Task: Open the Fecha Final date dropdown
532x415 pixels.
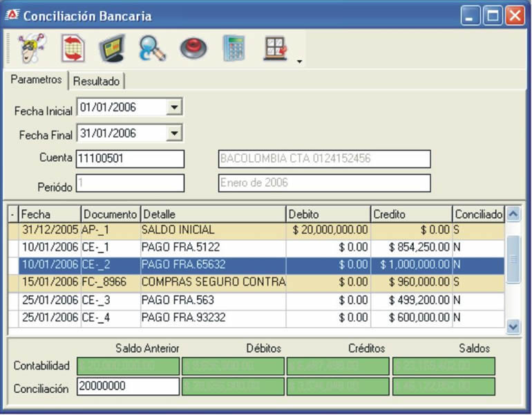Action: 174,133
